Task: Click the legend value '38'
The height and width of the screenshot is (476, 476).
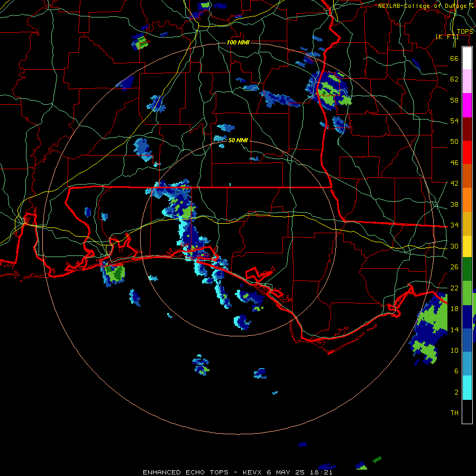Action: coord(454,204)
